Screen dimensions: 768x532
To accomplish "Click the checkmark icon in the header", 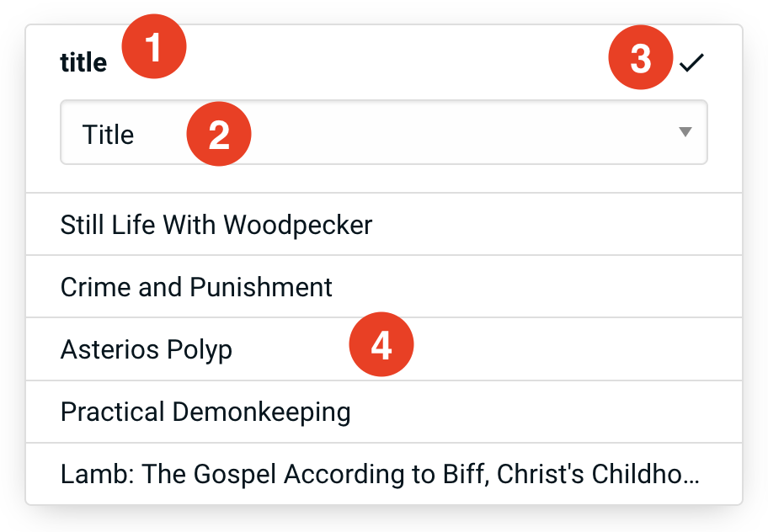I will [x=691, y=62].
